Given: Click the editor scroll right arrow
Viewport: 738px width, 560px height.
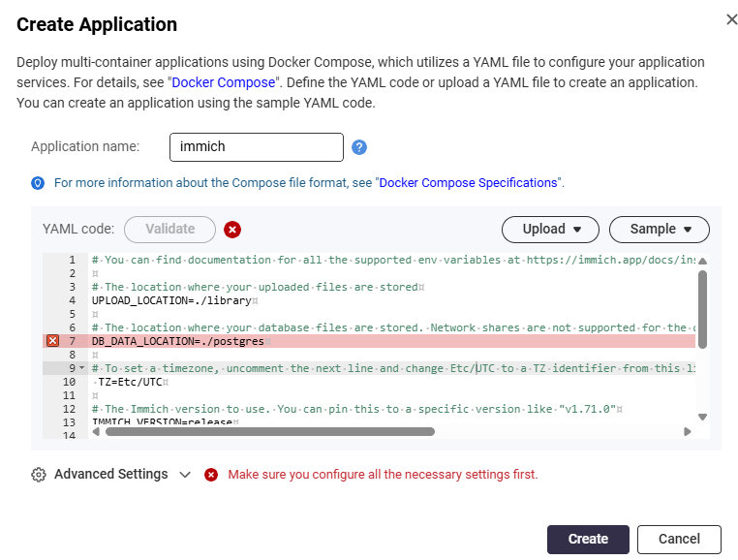Looking at the screenshot, I should tap(688, 431).
